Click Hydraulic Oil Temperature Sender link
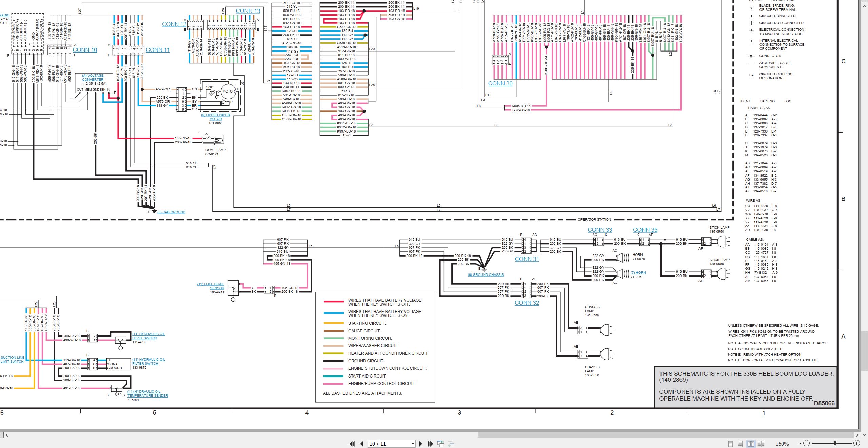 click(147, 394)
